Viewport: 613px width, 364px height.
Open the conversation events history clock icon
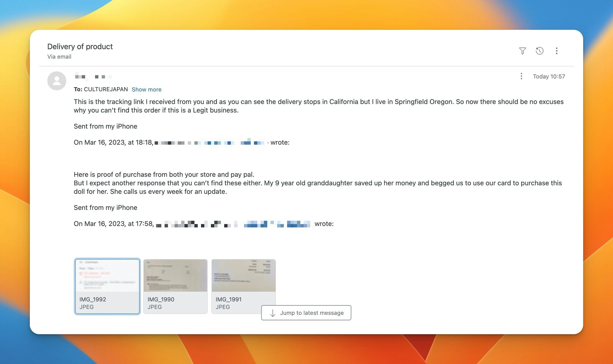click(x=539, y=51)
